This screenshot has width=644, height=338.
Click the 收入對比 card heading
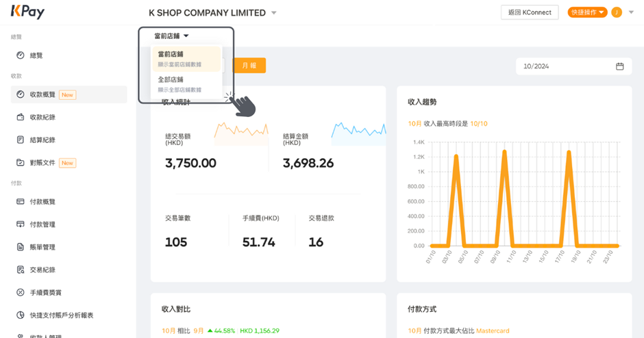point(176,309)
